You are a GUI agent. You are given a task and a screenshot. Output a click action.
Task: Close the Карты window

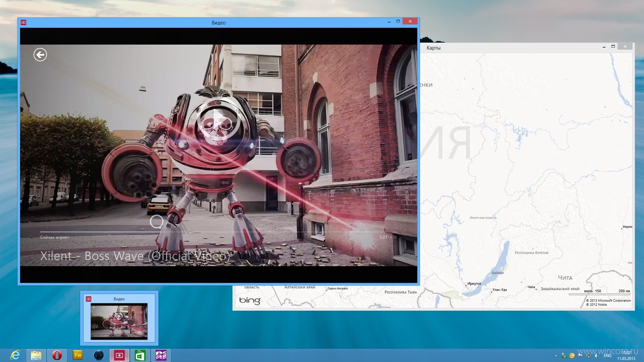625,47
